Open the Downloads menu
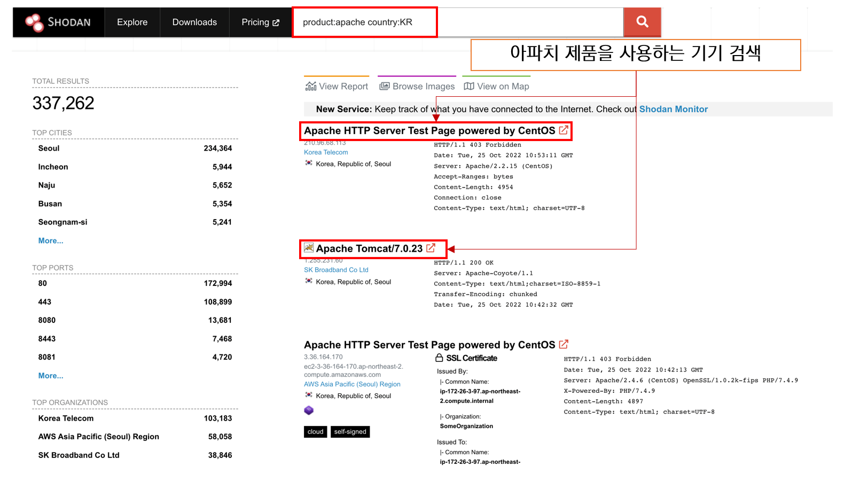Screen dimensions: 868x481 pyautogui.click(x=194, y=22)
